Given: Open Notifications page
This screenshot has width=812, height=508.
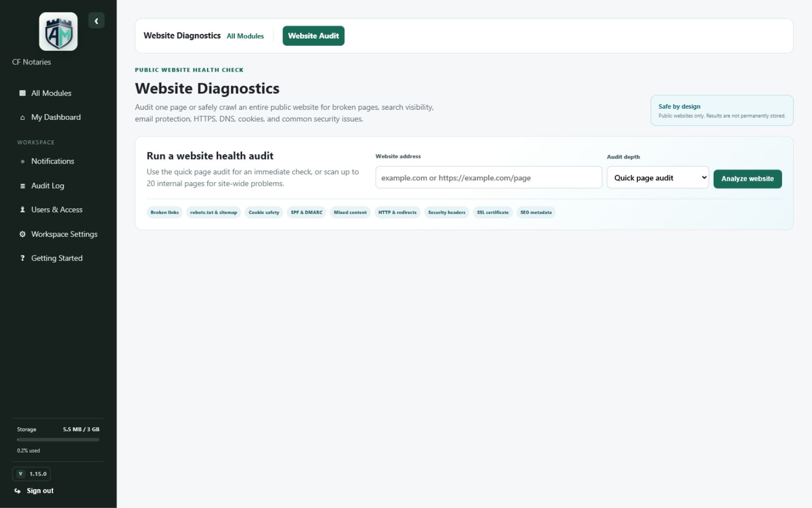Looking at the screenshot, I should click(x=58, y=162).
